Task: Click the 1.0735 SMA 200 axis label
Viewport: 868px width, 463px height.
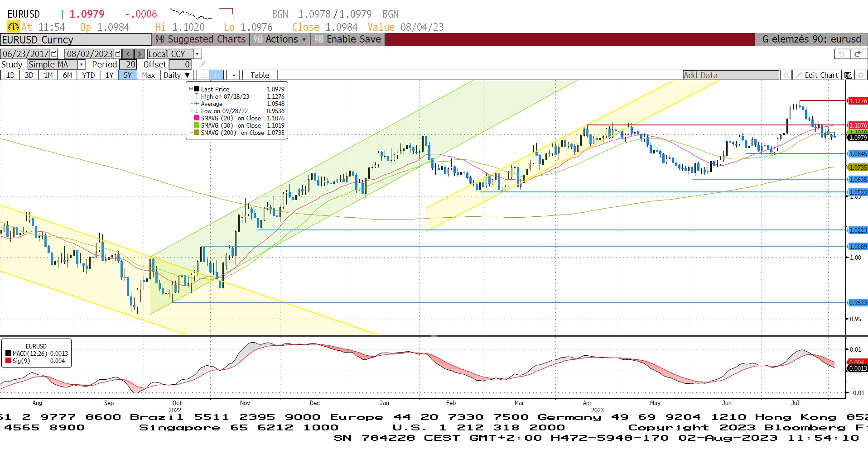Action: coord(857,167)
